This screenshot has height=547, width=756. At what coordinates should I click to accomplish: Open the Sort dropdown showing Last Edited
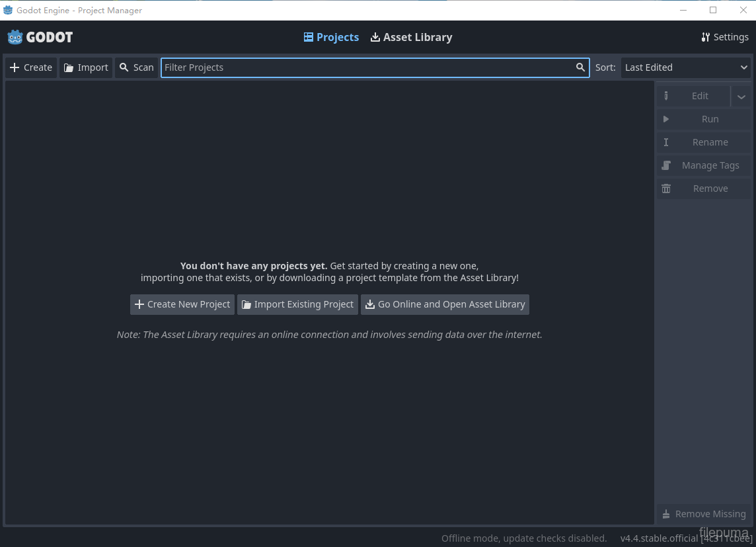click(685, 67)
